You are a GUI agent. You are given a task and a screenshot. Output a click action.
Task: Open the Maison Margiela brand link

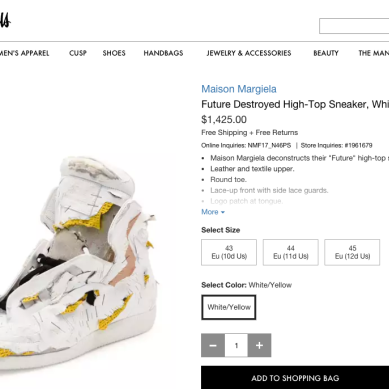tap(239, 89)
